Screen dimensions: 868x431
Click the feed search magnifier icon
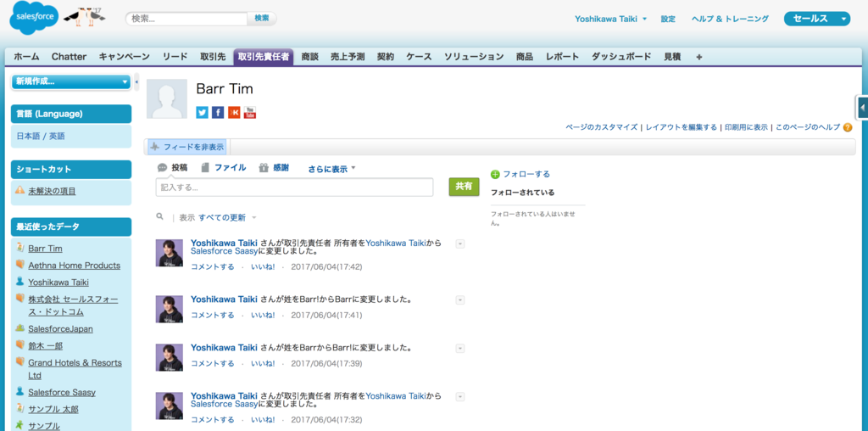[160, 216]
